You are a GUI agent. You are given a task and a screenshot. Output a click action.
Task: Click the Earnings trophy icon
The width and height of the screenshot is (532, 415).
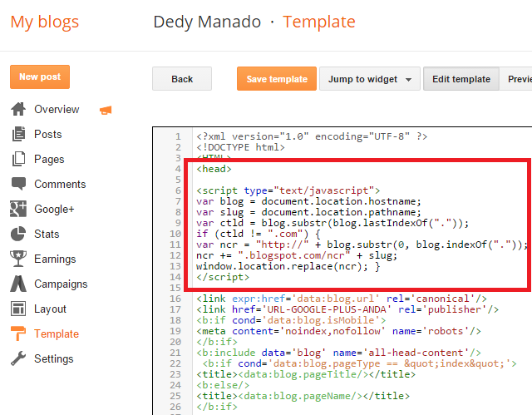point(18,259)
